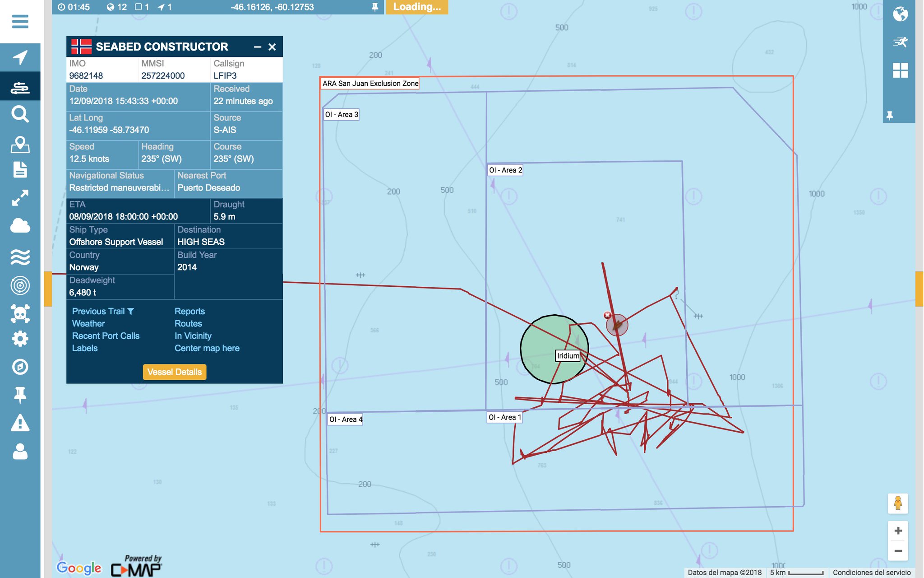Click the globe icon in right panel
924x578 pixels.
tap(900, 14)
